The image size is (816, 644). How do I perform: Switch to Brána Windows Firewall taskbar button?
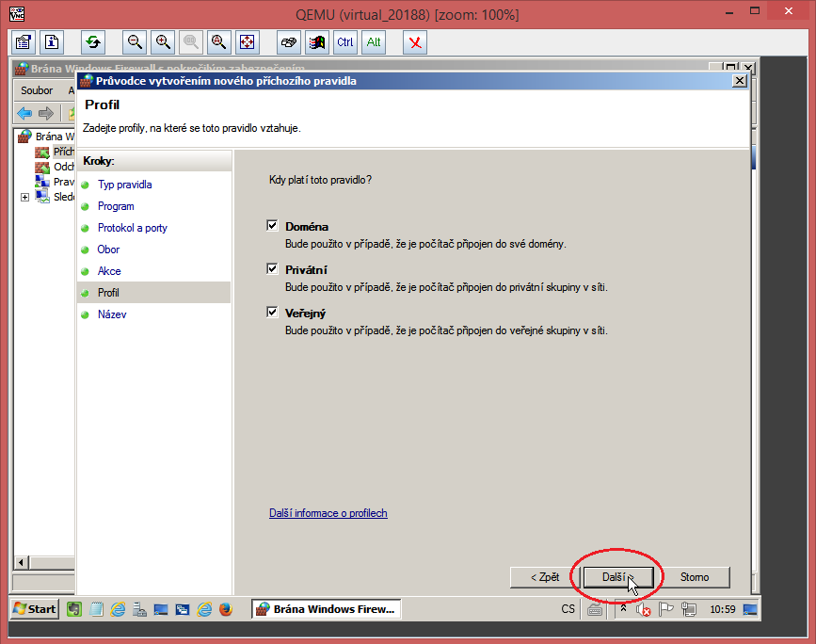[327, 609]
